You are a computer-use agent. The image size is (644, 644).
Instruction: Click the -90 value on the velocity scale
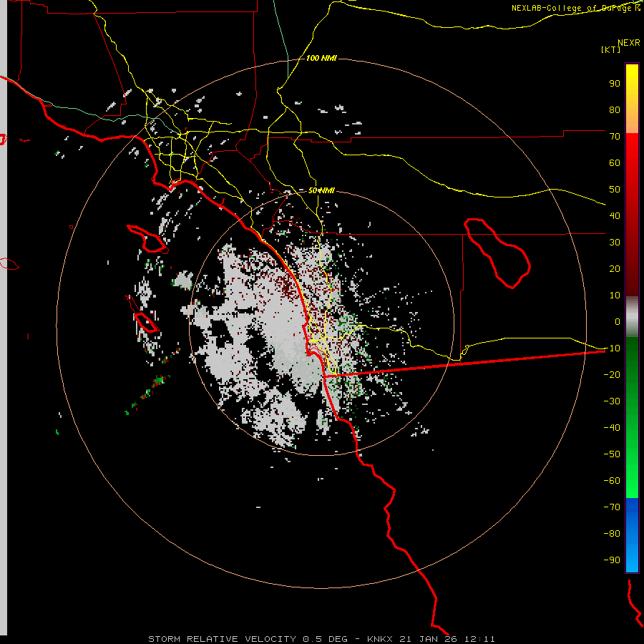tap(612, 560)
